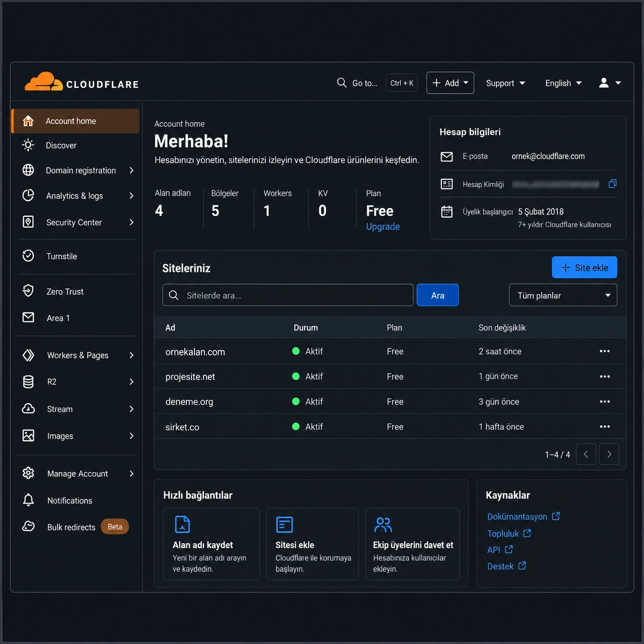This screenshot has width=644, height=644.
Task: Click the Discover sun icon
Action: click(28, 145)
